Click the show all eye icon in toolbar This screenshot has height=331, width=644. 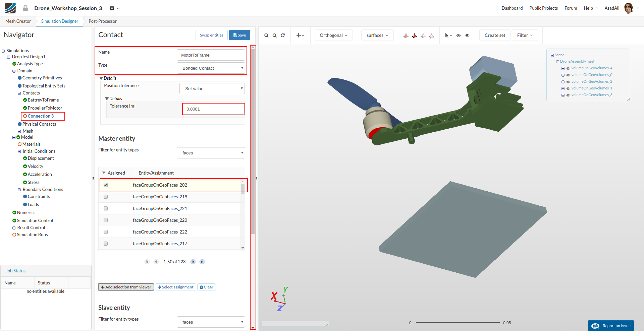pyautogui.click(x=467, y=36)
